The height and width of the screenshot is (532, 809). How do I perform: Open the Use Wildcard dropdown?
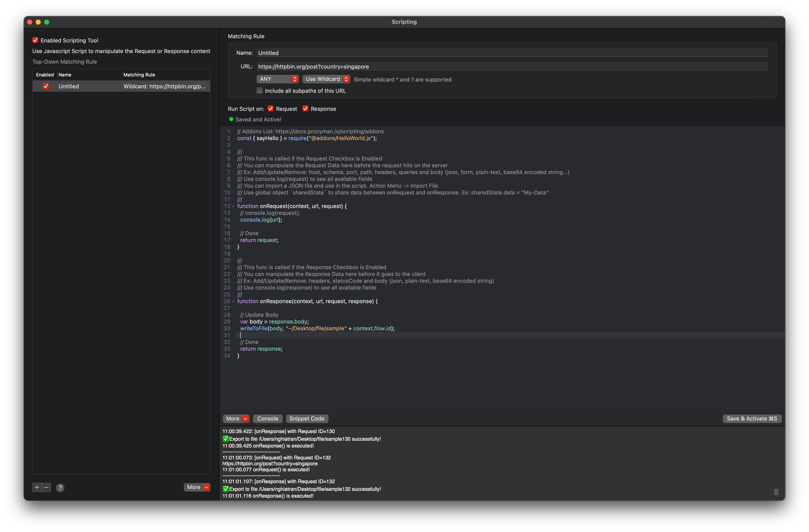point(326,79)
